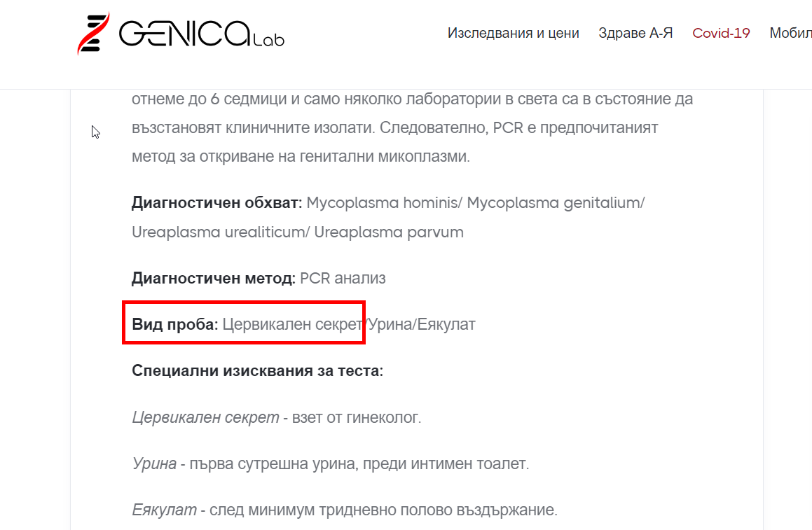Click the italic Еякулат term
The image size is (812, 530).
pyautogui.click(x=164, y=510)
